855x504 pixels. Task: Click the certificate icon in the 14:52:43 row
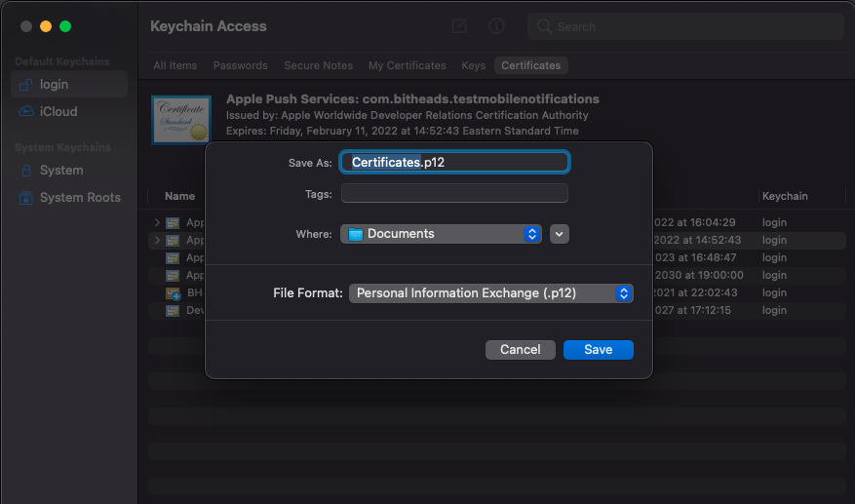point(173,240)
